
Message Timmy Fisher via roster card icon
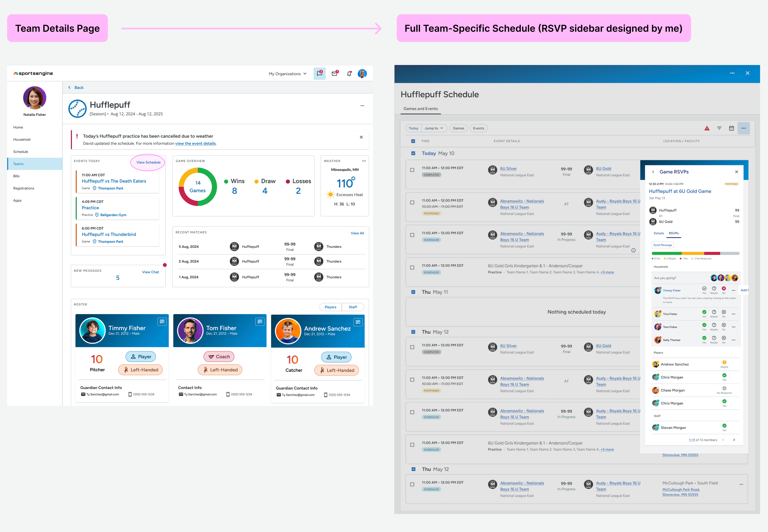coord(162,322)
